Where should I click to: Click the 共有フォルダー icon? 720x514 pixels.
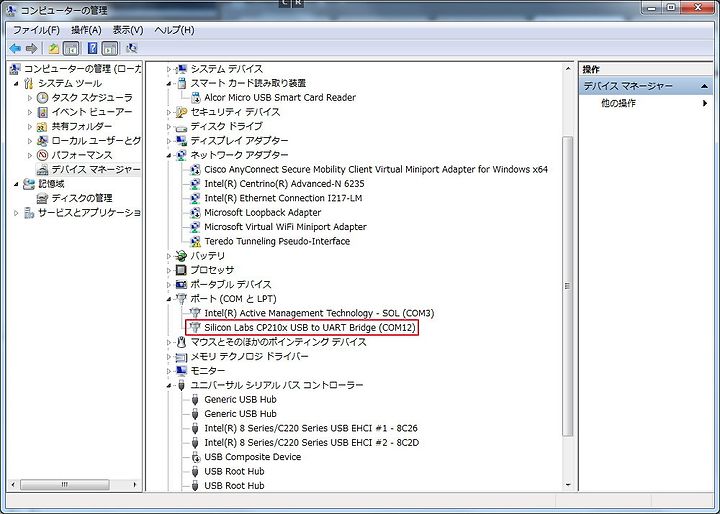(42, 126)
